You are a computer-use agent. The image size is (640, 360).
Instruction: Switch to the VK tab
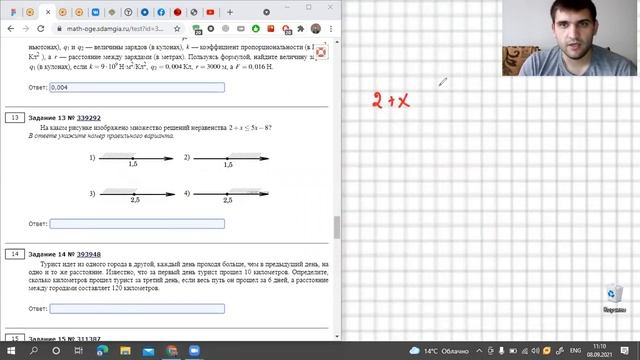(x=95, y=12)
